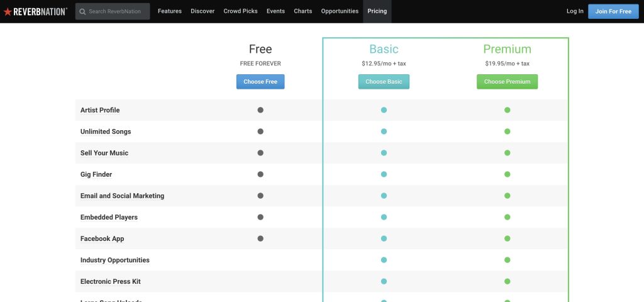
Task: Click Basic plan dot for Electronic Press Kit
Action: click(x=384, y=281)
